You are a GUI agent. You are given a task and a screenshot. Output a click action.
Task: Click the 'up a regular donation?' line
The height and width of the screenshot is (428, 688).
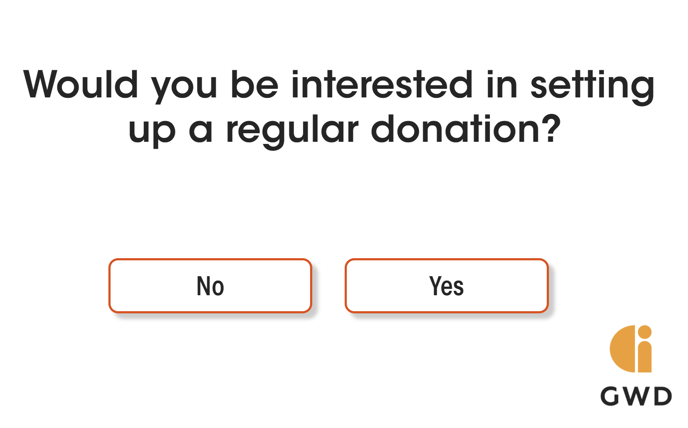point(344,132)
